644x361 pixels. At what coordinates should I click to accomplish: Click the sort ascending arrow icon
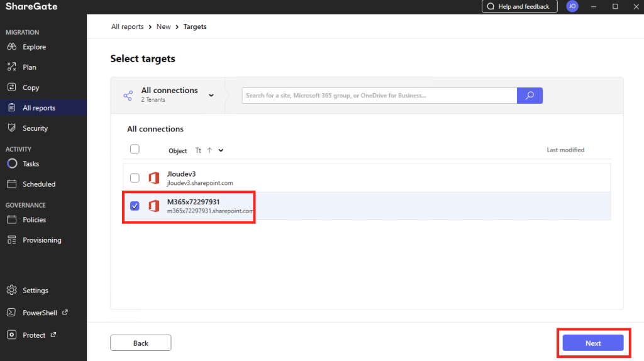209,150
